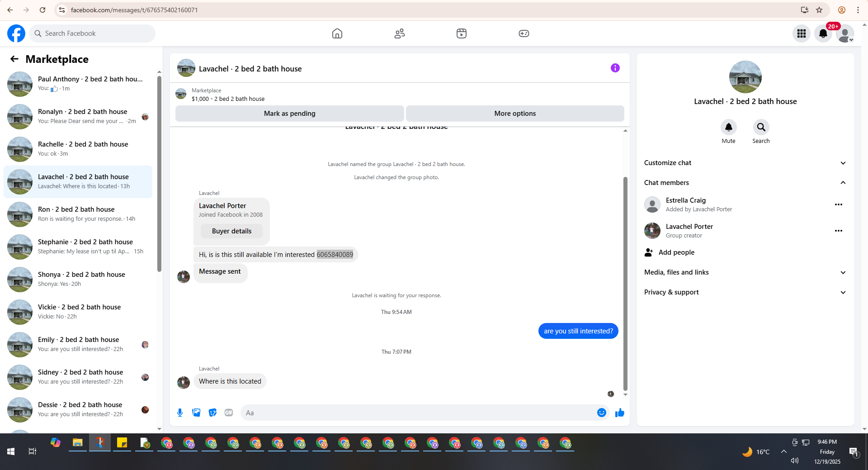Screen dimensions: 868x470
Task: Click the conversation list scrollbar
Action: click(159, 174)
